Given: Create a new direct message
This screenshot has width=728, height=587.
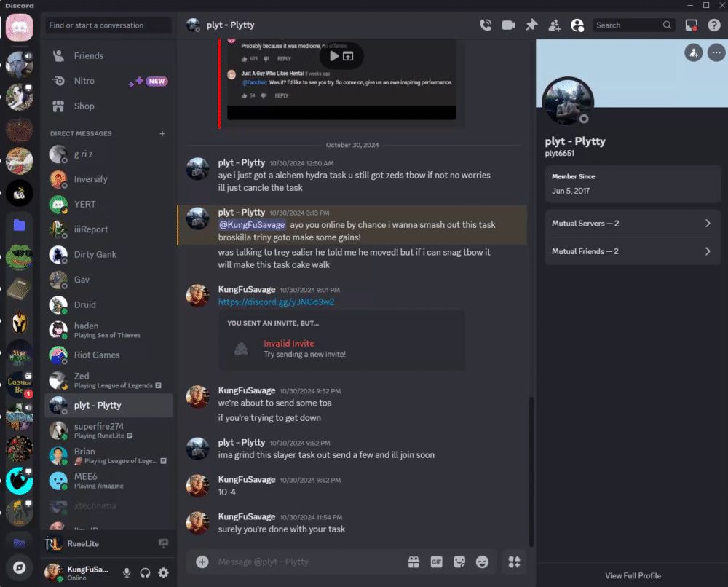Looking at the screenshot, I should point(162,134).
